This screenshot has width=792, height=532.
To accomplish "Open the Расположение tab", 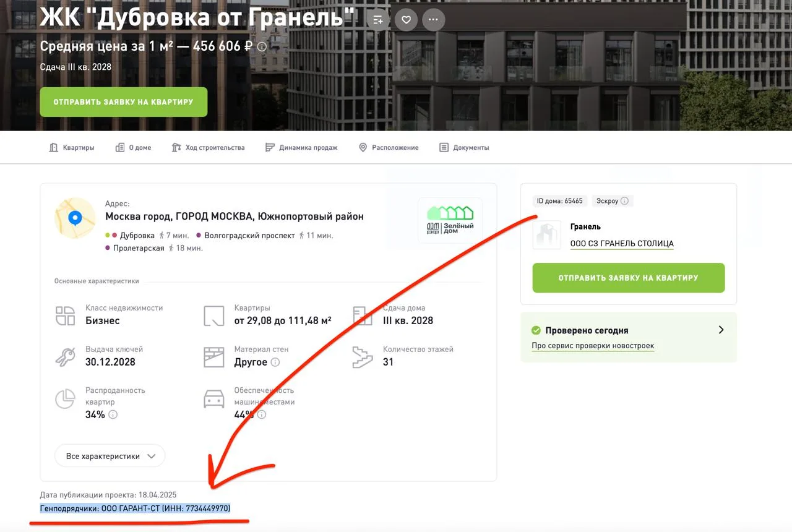I will click(389, 148).
